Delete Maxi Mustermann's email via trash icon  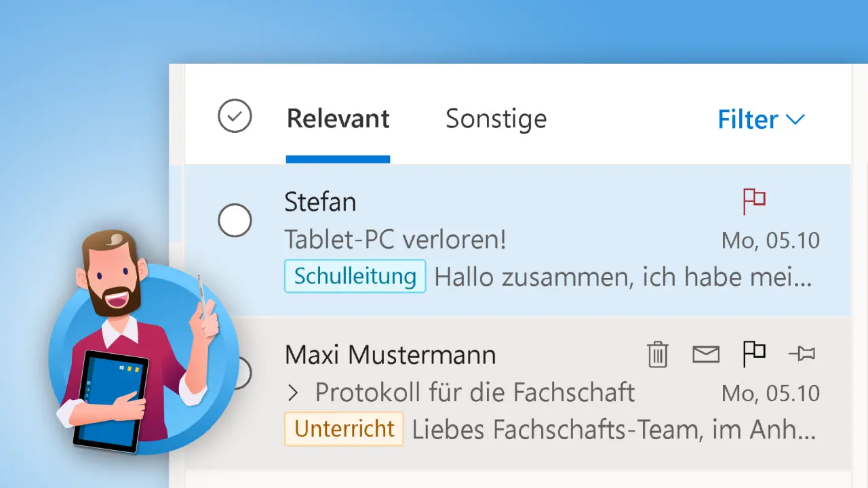656,354
